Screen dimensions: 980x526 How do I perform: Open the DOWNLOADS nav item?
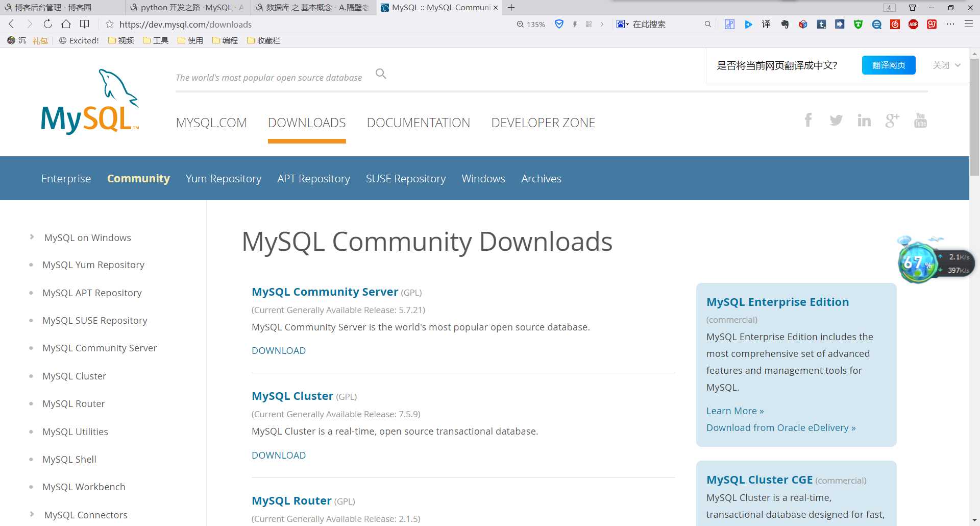pyautogui.click(x=307, y=123)
